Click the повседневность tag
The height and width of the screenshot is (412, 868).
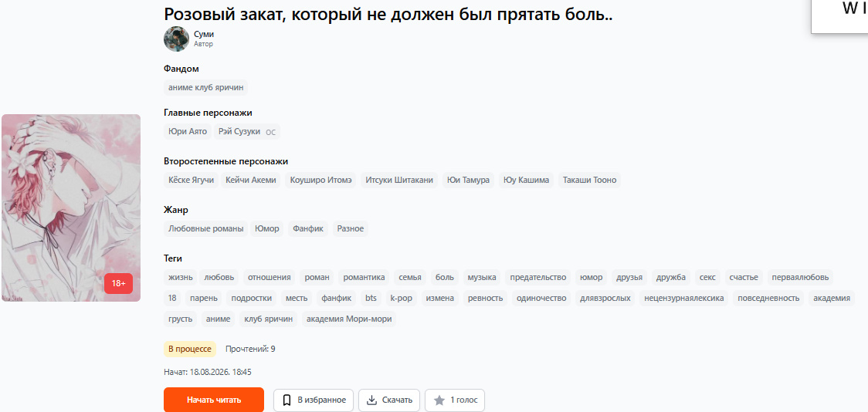tap(769, 298)
